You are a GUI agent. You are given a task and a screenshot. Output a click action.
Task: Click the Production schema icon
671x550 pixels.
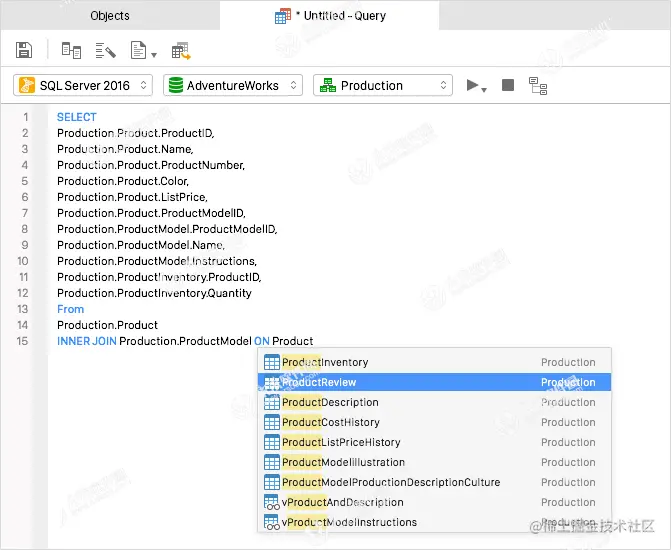coord(328,85)
